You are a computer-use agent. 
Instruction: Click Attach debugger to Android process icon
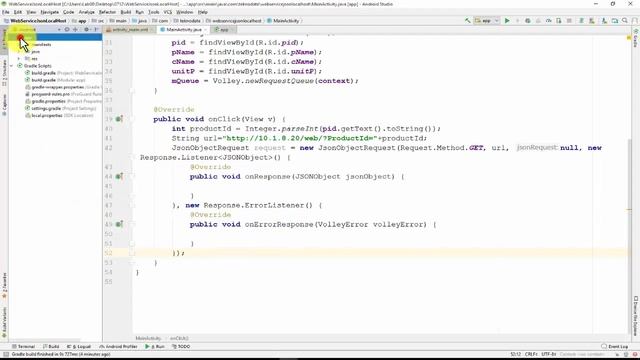[x=559, y=20]
